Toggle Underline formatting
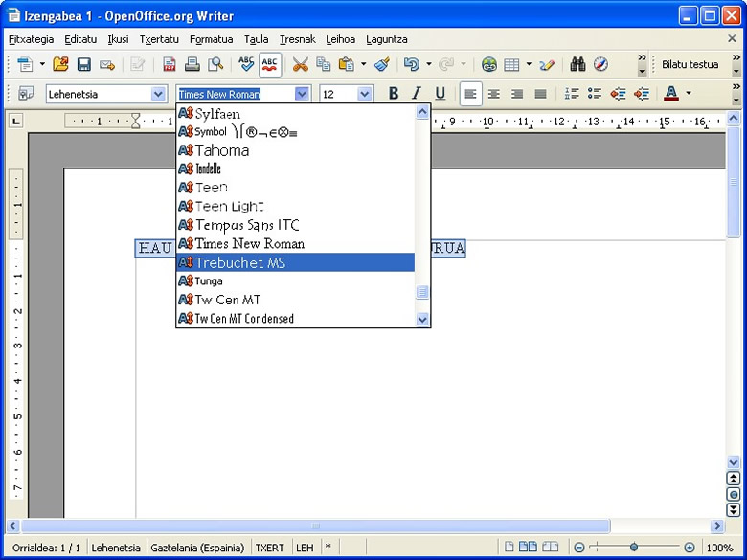 tap(441, 94)
